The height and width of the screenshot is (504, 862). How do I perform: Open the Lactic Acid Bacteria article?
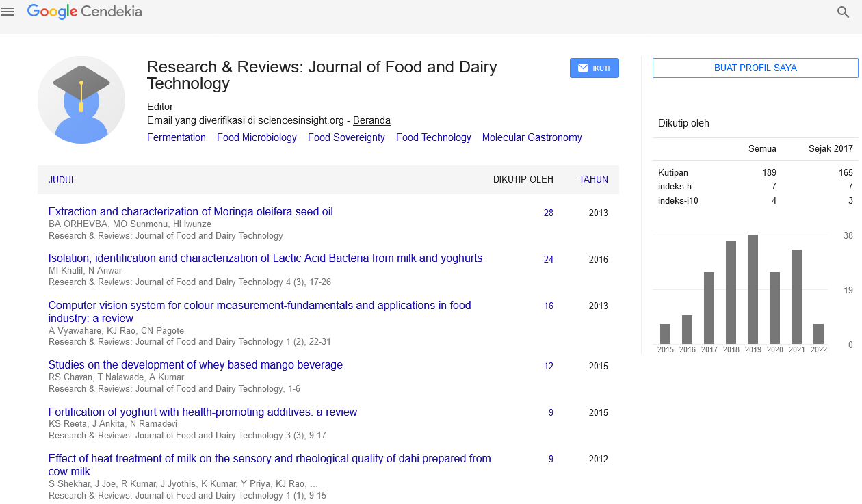(265, 258)
